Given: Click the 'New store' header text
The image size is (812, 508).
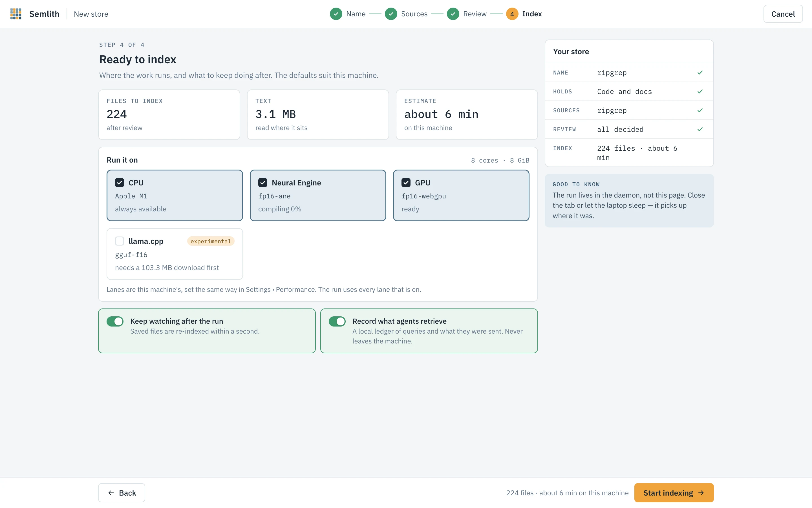Looking at the screenshot, I should coord(91,14).
